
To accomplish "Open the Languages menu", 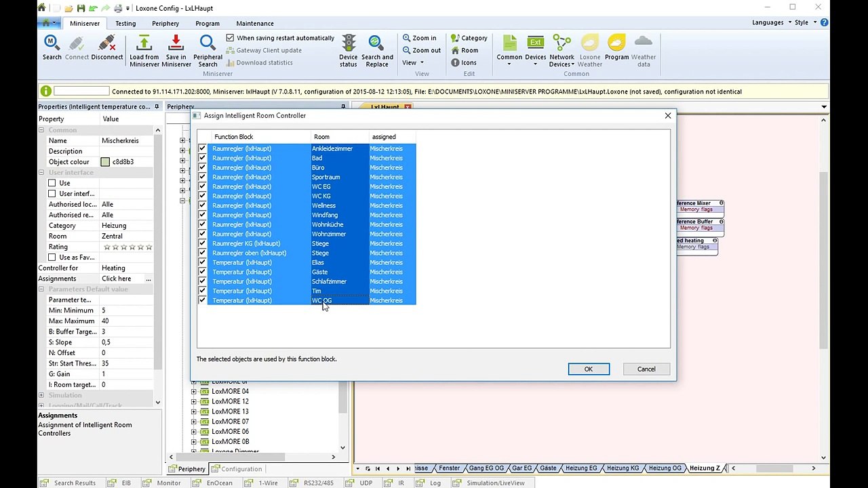I will point(770,22).
